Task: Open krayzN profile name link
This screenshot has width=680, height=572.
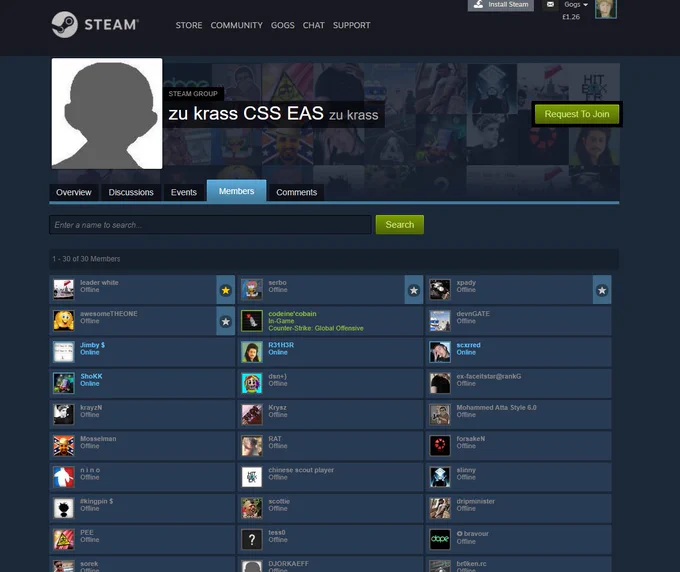Action: click(x=91, y=407)
